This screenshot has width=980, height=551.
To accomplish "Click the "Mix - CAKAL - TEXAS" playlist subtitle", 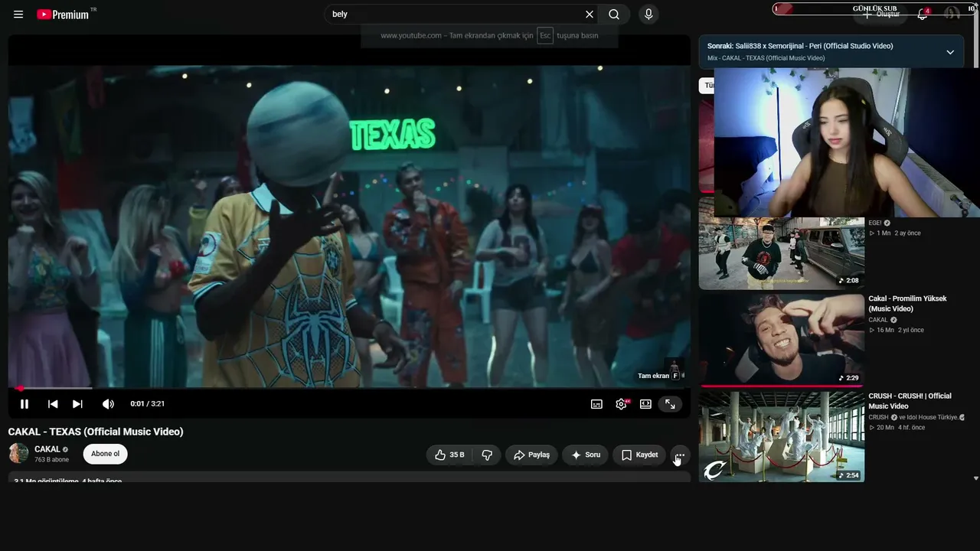I will click(x=766, y=58).
